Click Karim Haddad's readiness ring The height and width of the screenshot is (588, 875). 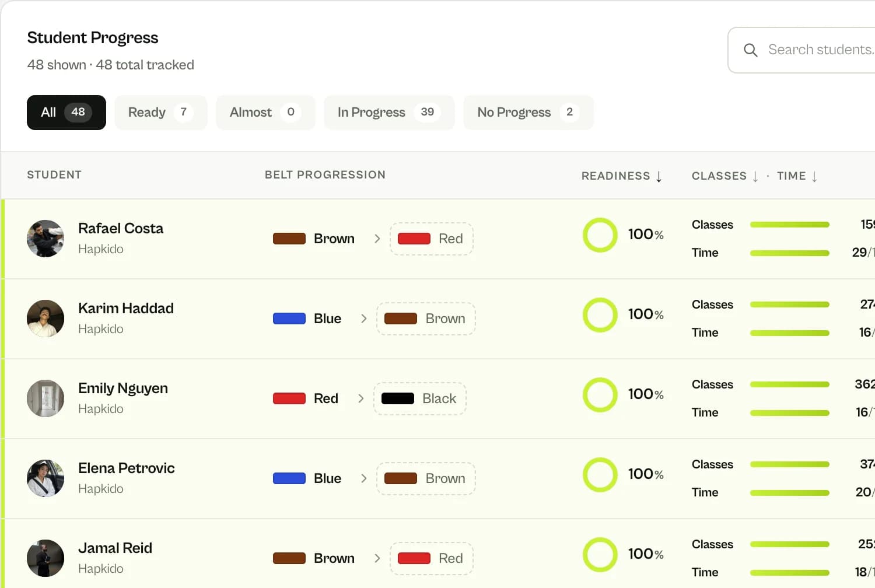(600, 315)
